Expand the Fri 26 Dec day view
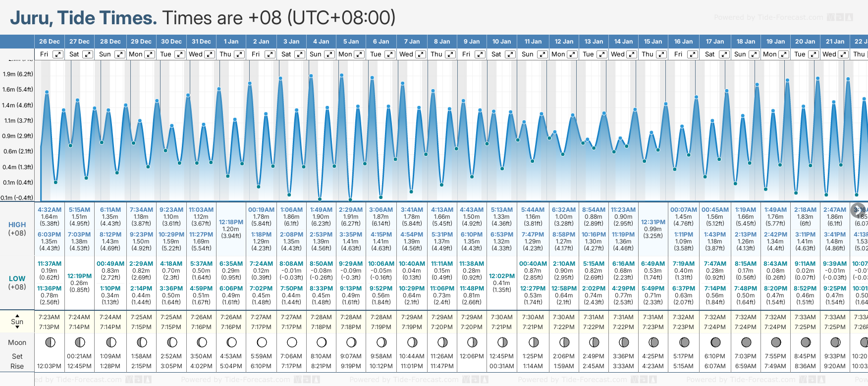Viewport: 868px width, 386px height. 58,54
